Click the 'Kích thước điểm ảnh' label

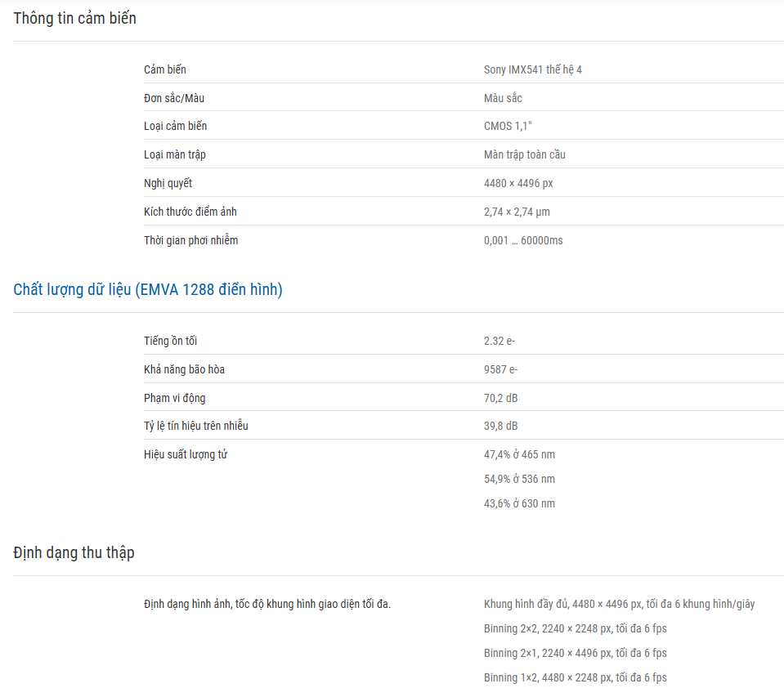pyautogui.click(x=190, y=212)
